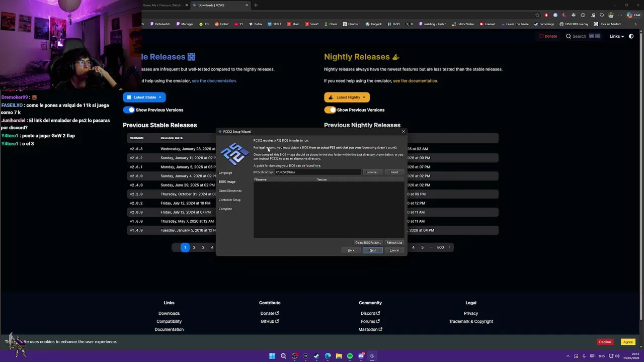The width and height of the screenshot is (644, 362).
Task: Open stable release v2.6.3 row
Action: click(172, 149)
